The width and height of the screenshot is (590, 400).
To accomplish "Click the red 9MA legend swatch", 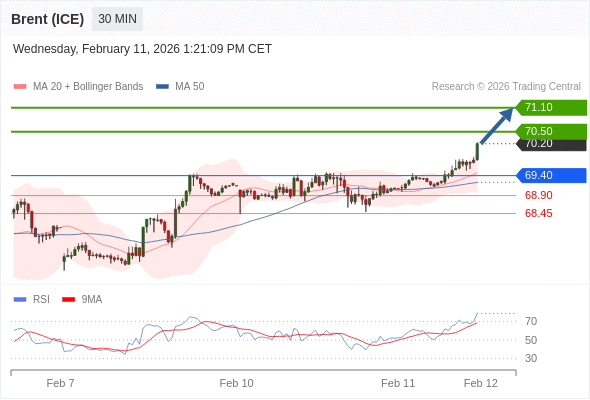I will click(68, 300).
